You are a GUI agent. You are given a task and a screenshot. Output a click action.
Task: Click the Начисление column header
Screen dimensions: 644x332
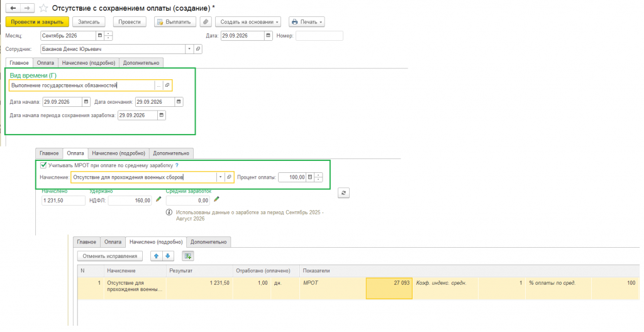point(135,271)
